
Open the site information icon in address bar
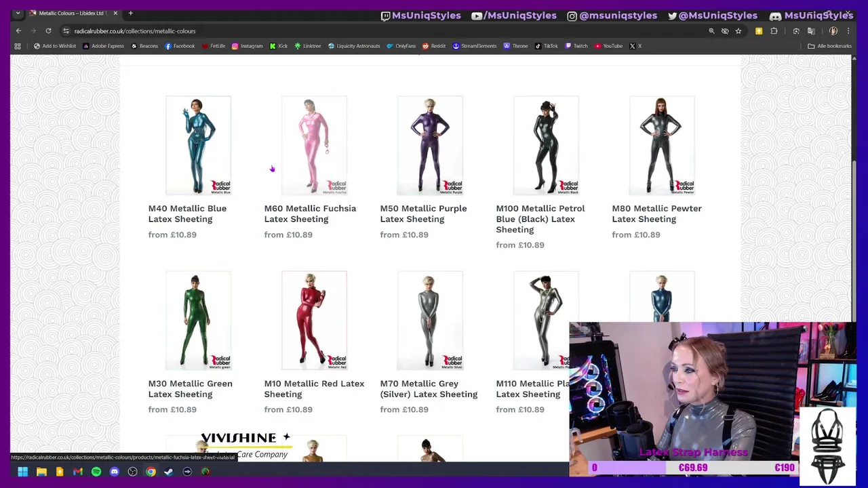[x=66, y=30]
